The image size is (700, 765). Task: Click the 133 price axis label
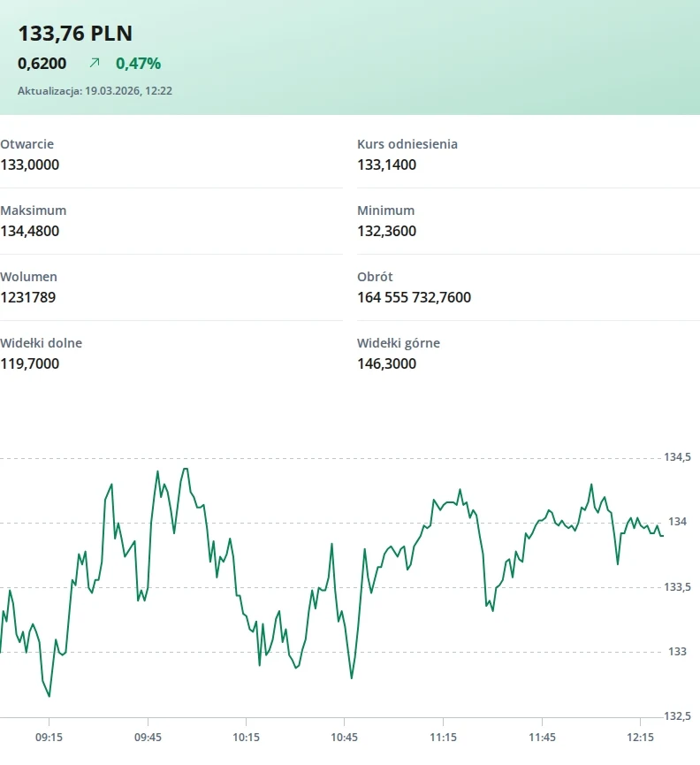(676, 652)
